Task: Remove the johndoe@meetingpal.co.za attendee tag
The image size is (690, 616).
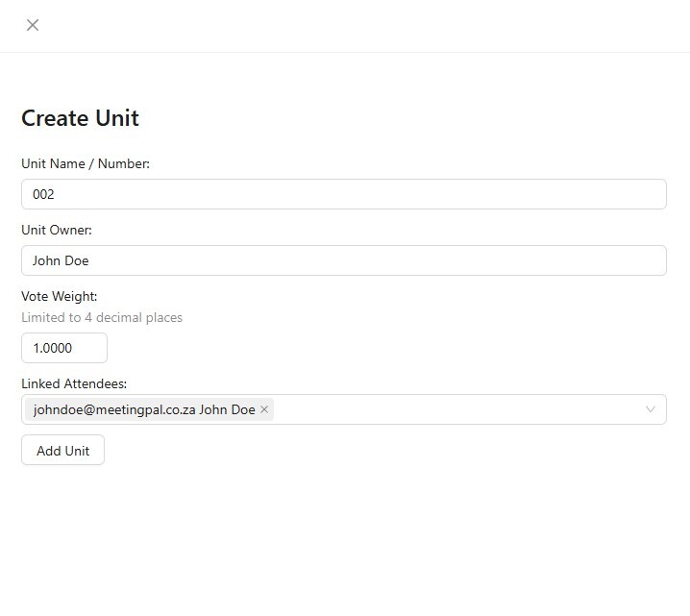Action: 264,409
